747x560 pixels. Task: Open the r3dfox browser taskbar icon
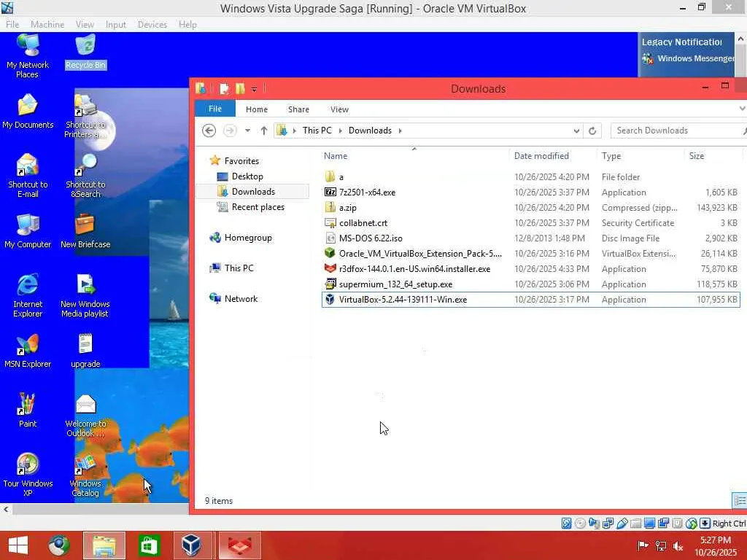240,545
